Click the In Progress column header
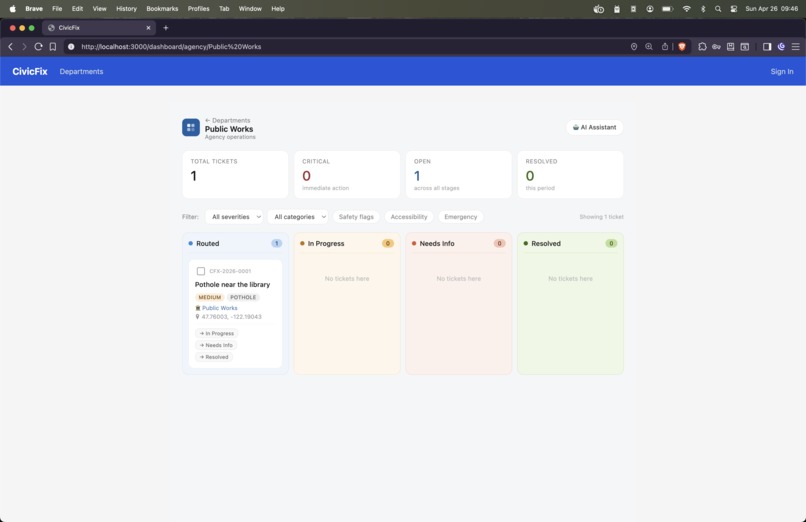Viewport: 806px width, 522px height. click(347, 244)
